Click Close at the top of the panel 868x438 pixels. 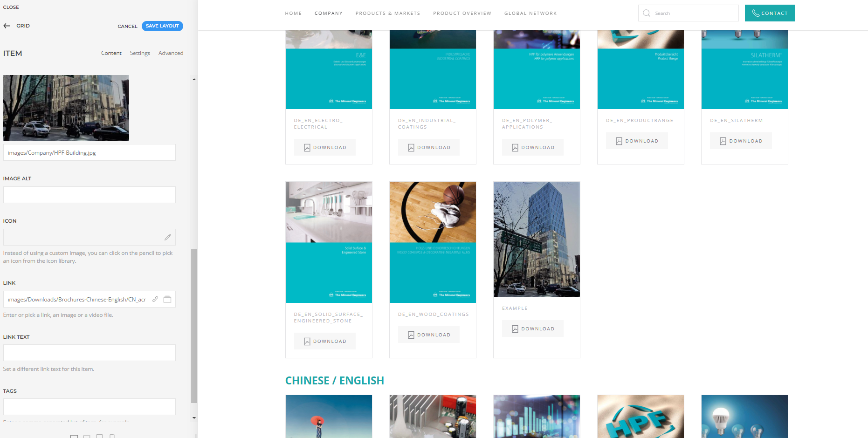(11, 7)
